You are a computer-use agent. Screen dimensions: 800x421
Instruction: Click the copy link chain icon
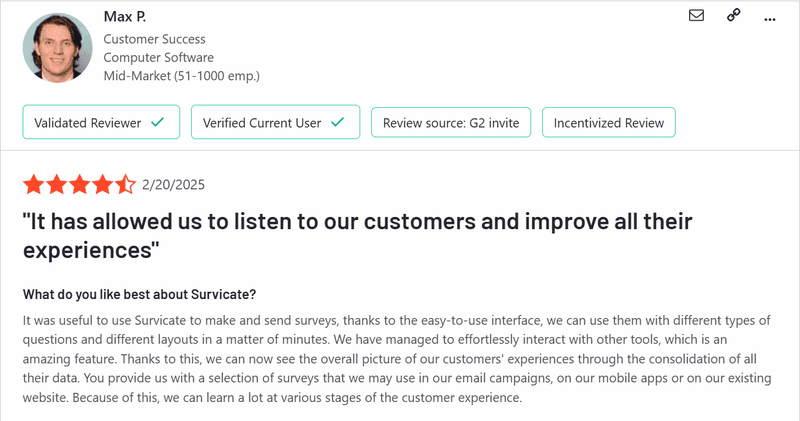733,17
